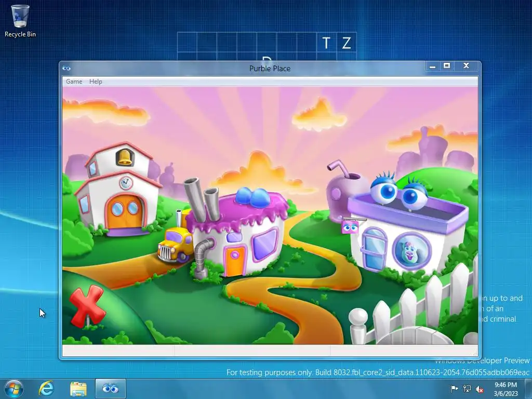Click the Show desktop taskbar strip
This screenshot has height=399, width=532.
tap(528, 389)
